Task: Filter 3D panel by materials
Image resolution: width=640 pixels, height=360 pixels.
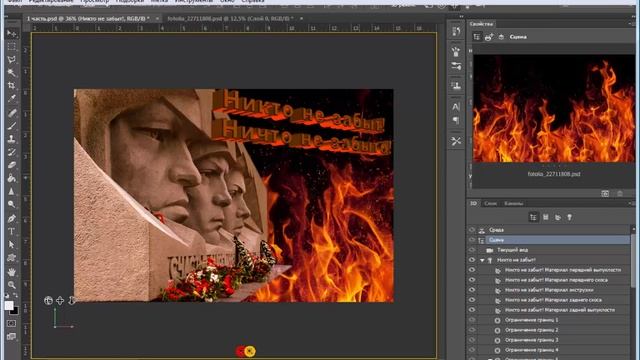Action: (558, 217)
